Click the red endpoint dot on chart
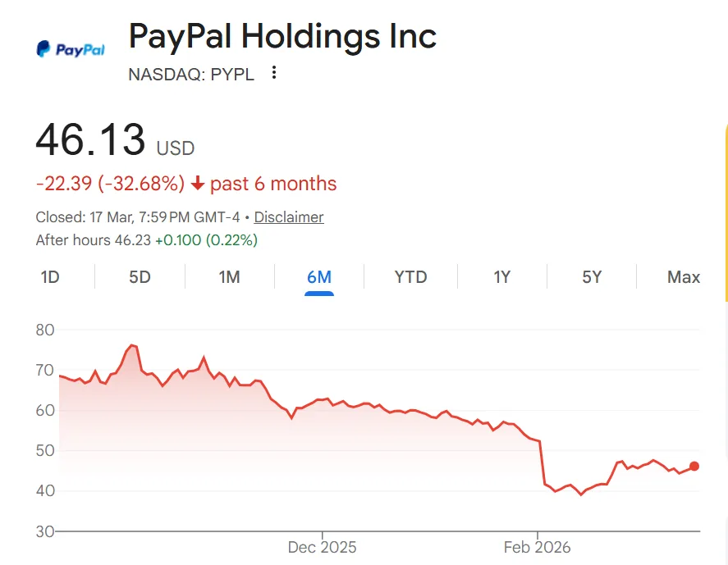 coord(694,466)
